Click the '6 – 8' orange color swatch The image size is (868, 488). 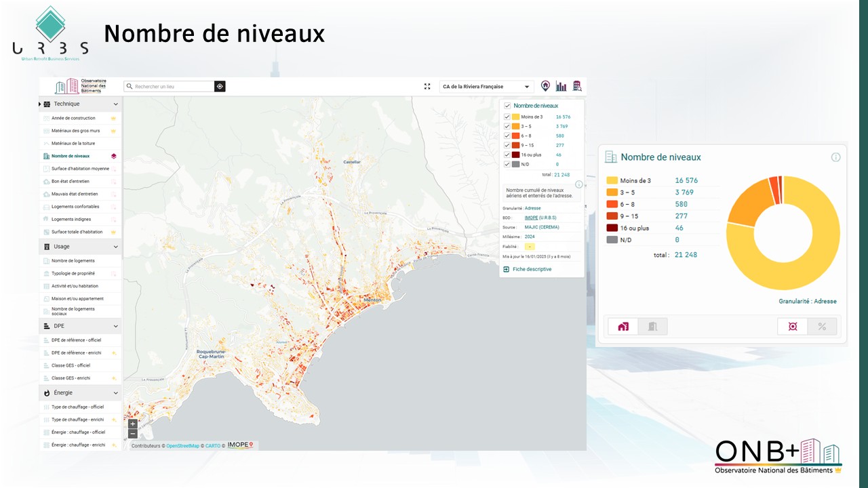[516, 136]
